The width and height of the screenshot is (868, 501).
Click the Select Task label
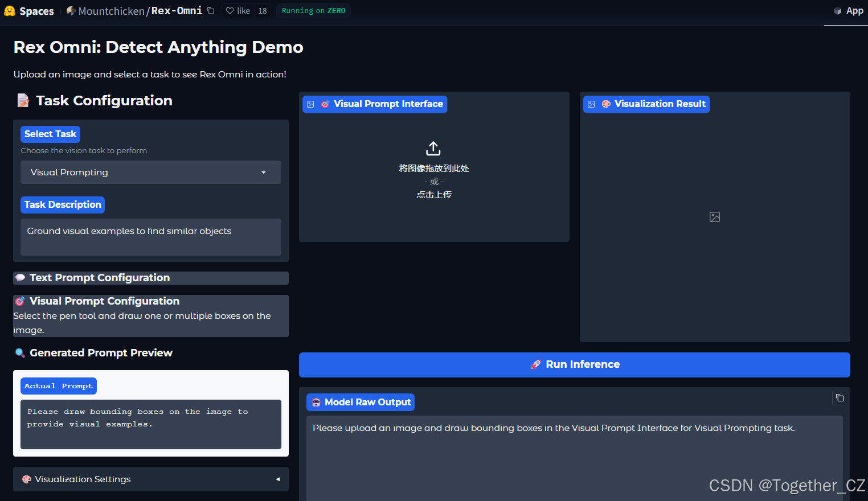pyautogui.click(x=50, y=134)
